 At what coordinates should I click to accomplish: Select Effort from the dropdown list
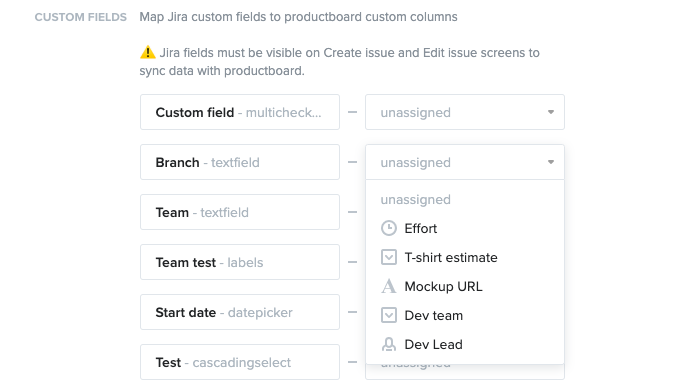[465, 228]
